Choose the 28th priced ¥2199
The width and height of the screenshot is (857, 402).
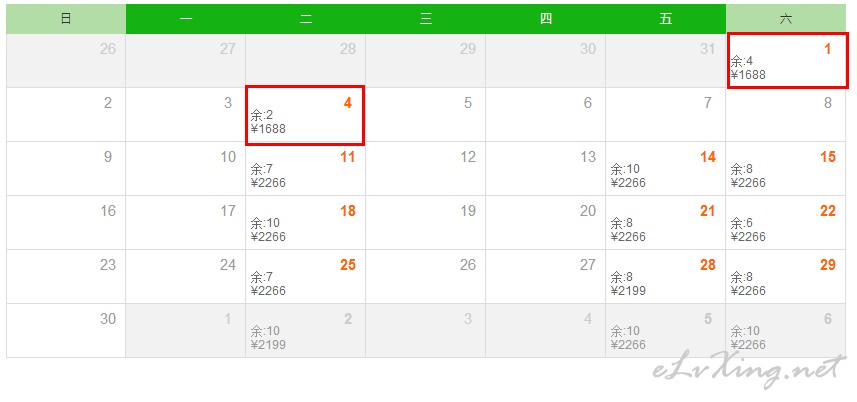[666, 277]
